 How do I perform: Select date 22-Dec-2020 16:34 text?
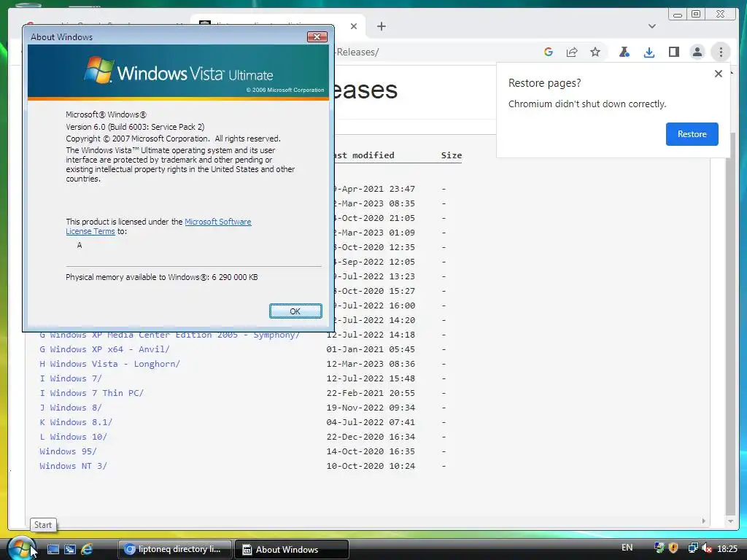tap(371, 437)
